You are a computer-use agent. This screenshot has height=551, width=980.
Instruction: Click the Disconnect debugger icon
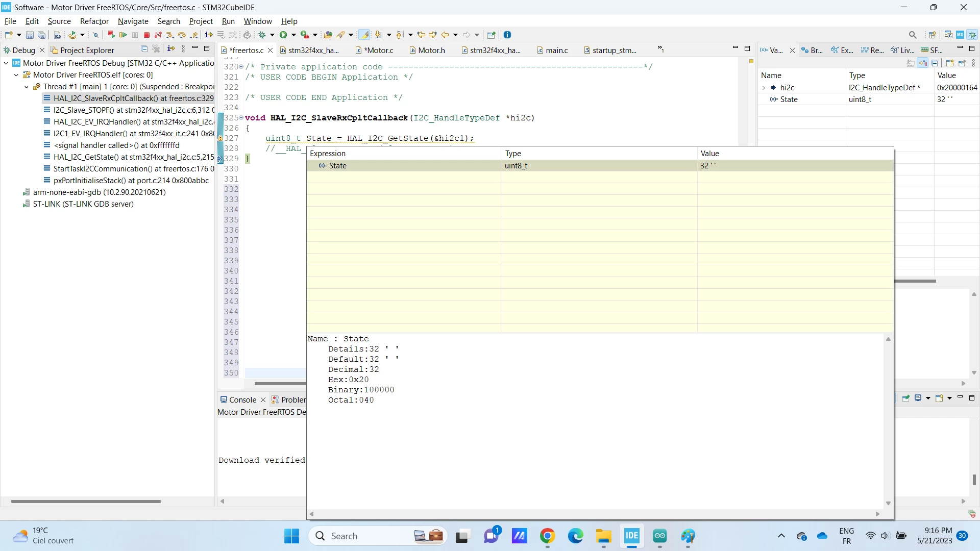point(158,35)
